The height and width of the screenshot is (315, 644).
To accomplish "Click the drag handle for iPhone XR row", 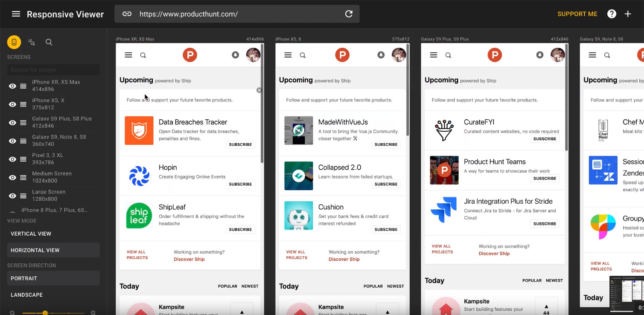I will point(23,86).
